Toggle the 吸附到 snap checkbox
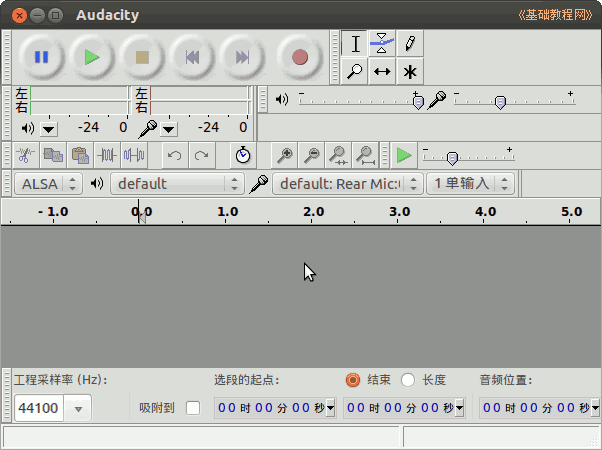 [193, 408]
